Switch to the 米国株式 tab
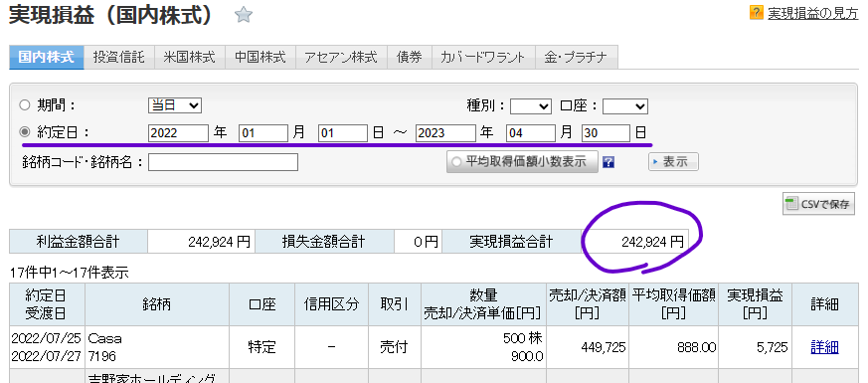Image resolution: width=868 pixels, height=383 pixels. (x=189, y=57)
